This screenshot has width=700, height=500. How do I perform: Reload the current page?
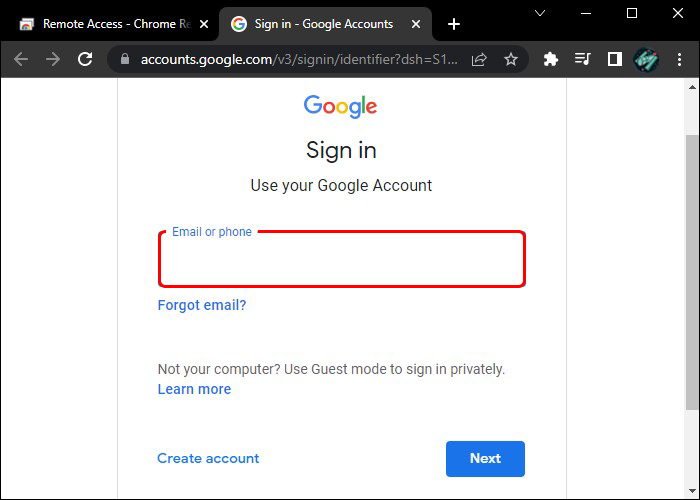(x=86, y=60)
